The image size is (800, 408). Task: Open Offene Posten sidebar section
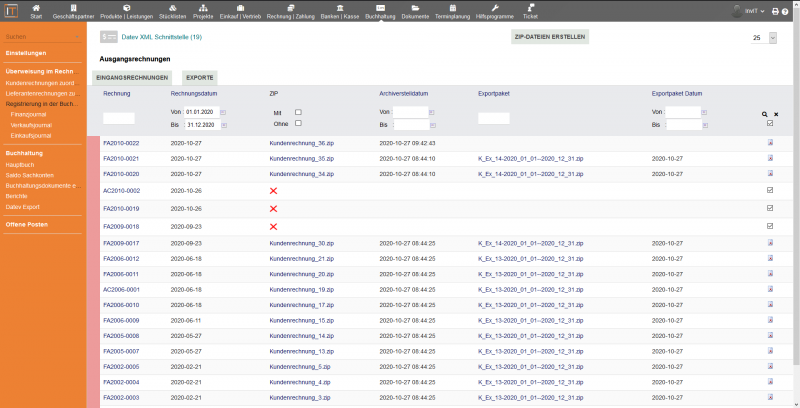pos(27,224)
